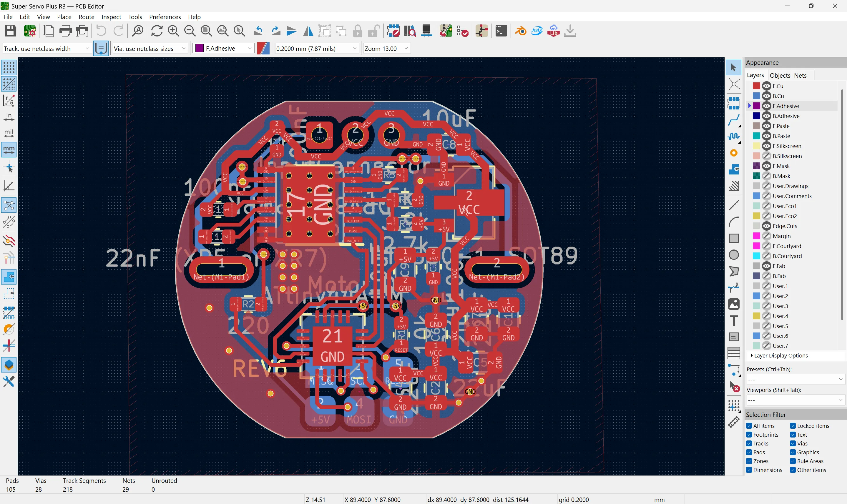Open Via sizes dropdown
Screen dimensions: 847x504
(150, 49)
